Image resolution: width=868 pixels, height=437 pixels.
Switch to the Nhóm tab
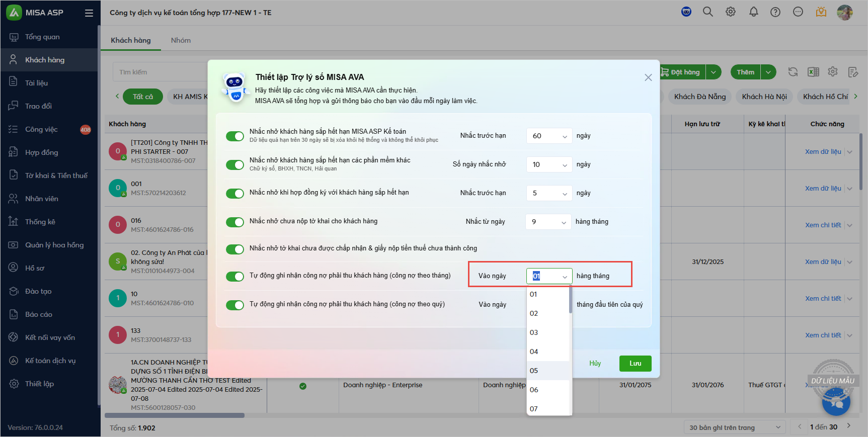[181, 40]
